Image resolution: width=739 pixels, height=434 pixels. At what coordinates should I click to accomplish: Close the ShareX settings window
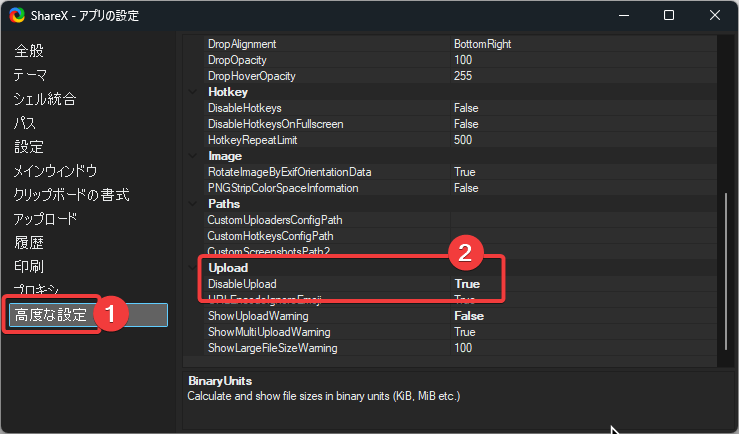(714, 15)
